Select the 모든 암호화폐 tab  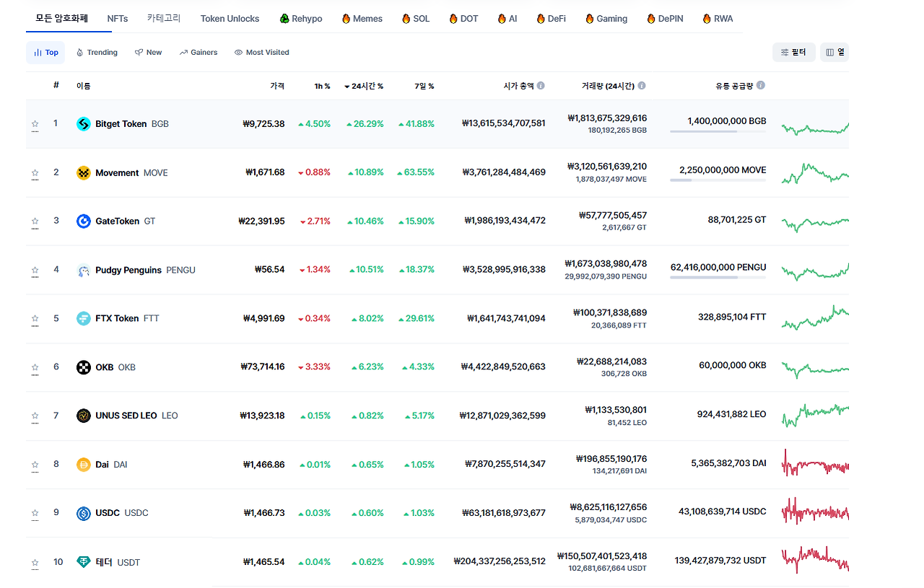[x=61, y=18]
